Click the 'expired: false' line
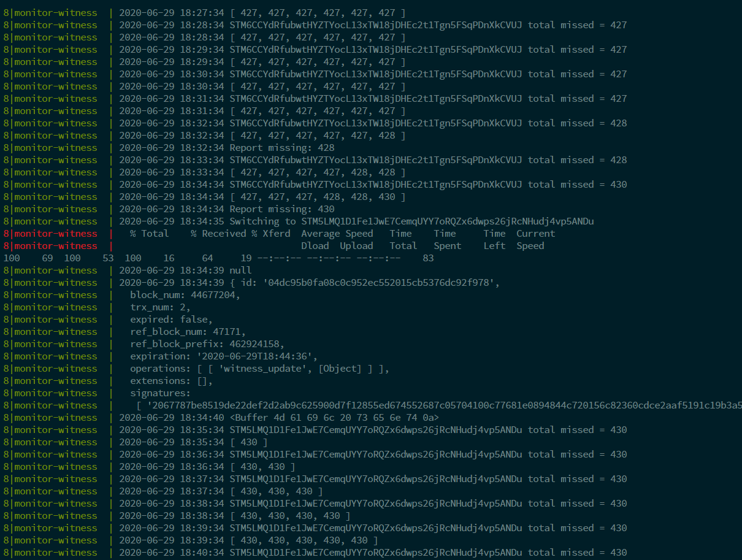The height and width of the screenshot is (560, 742). [171, 320]
